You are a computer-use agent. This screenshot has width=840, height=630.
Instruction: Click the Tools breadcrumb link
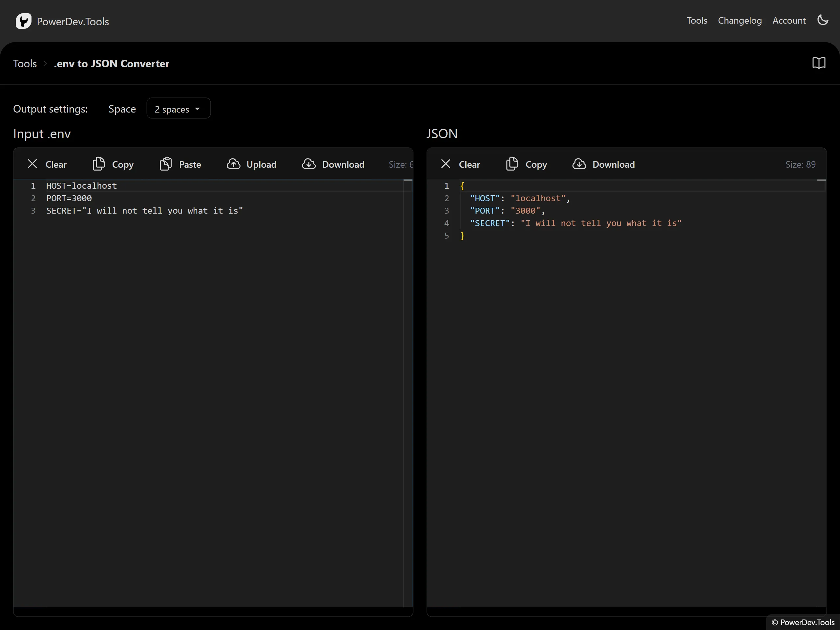[x=25, y=63]
